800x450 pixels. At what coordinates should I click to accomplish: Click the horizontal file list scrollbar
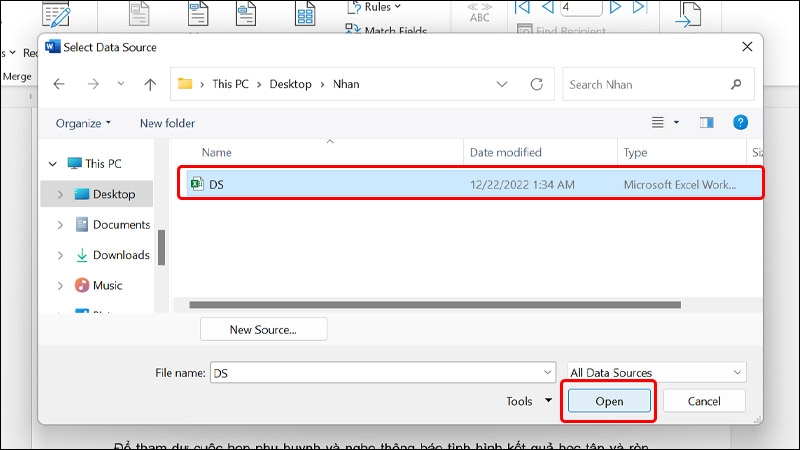pyautogui.click(x=435, y=305)
